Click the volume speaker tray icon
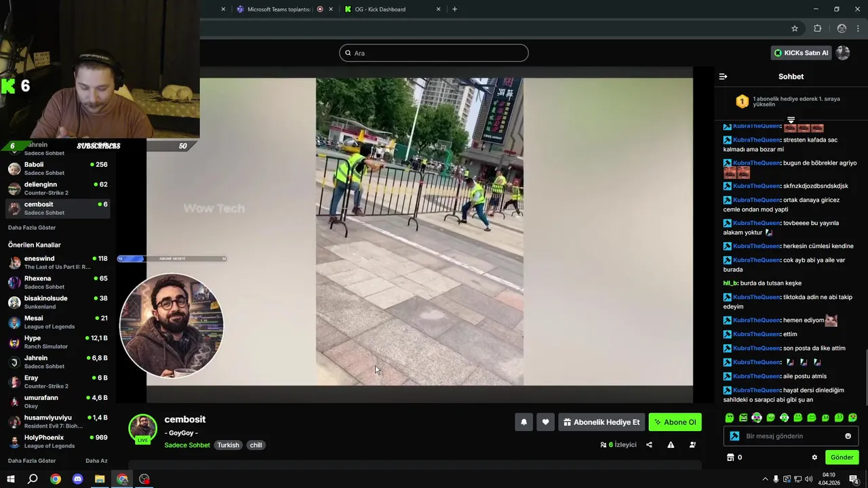868x488 pixels. click(808, 479)
